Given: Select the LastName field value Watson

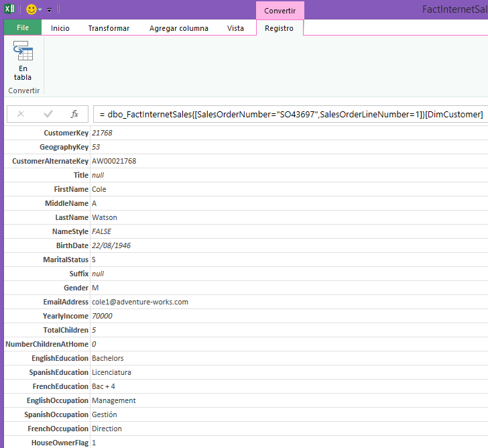Looking at the screenshot, I should [x=105, y=217].
